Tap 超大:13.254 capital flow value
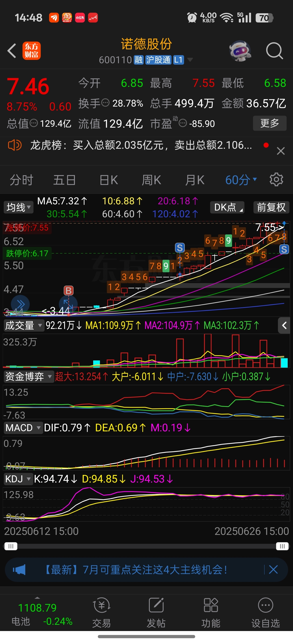The height and width of the screenshot is (644, 293). click(82, 376)
